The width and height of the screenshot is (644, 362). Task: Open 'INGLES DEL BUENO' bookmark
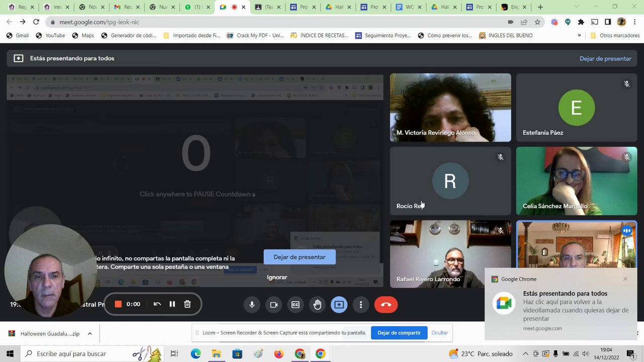pos(506,36)
